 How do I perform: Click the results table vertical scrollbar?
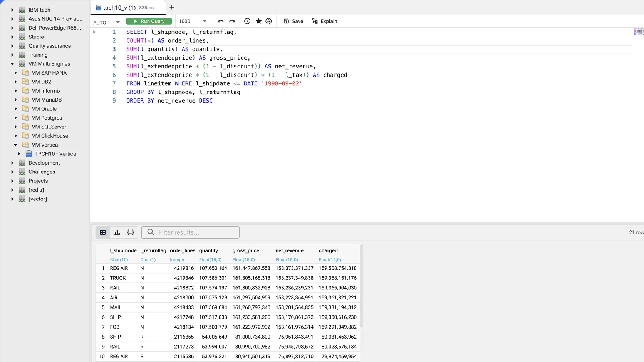[x=361, y=287]
